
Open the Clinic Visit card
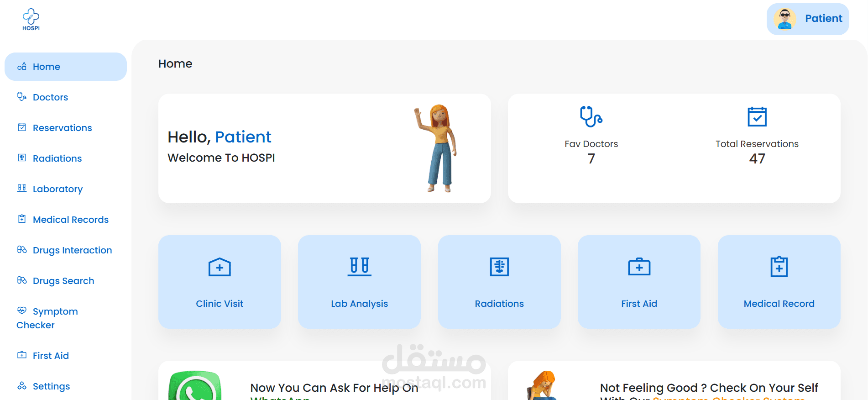(x=220, y=282)
